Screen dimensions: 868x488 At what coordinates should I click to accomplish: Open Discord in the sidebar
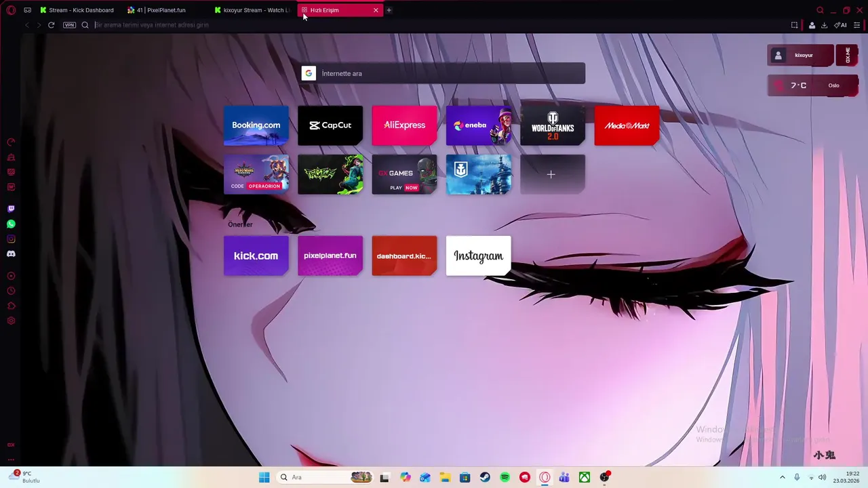point(11,253)
